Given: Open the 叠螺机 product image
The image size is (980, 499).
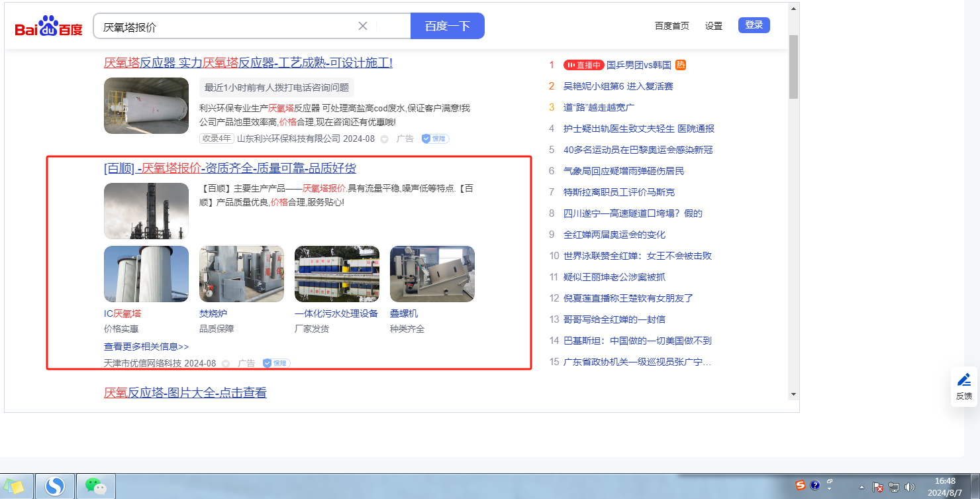Looking at the screenshot, I should (432, 274).
